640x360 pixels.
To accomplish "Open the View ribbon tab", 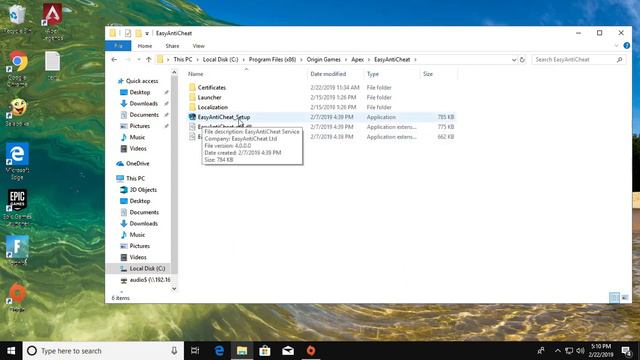I will click(198, 46).
